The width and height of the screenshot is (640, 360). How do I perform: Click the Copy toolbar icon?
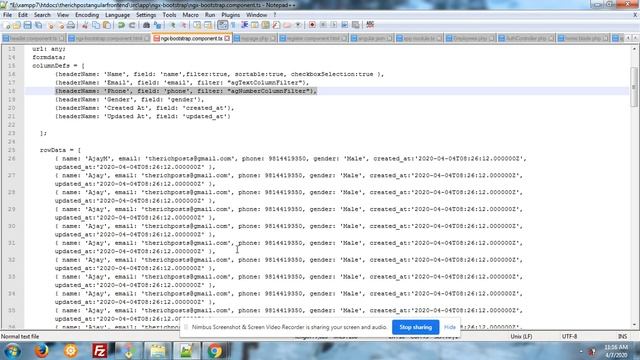point(96,25)
